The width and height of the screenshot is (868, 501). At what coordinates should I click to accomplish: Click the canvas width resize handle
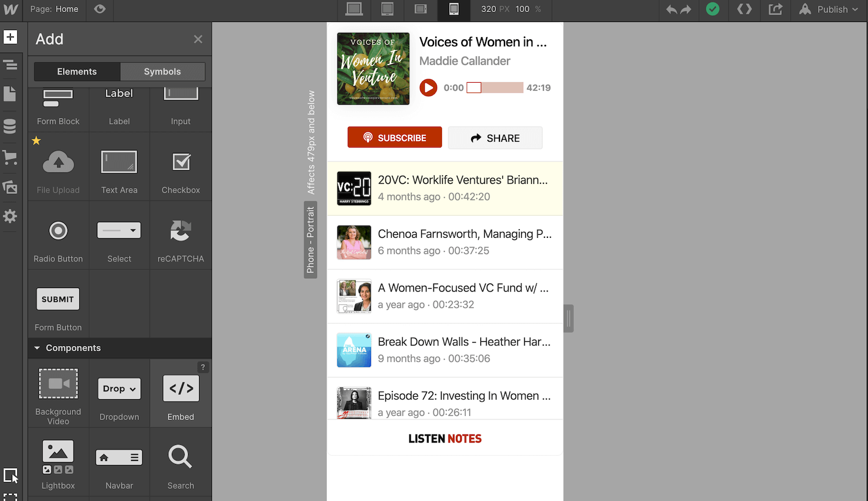[569, 318]
